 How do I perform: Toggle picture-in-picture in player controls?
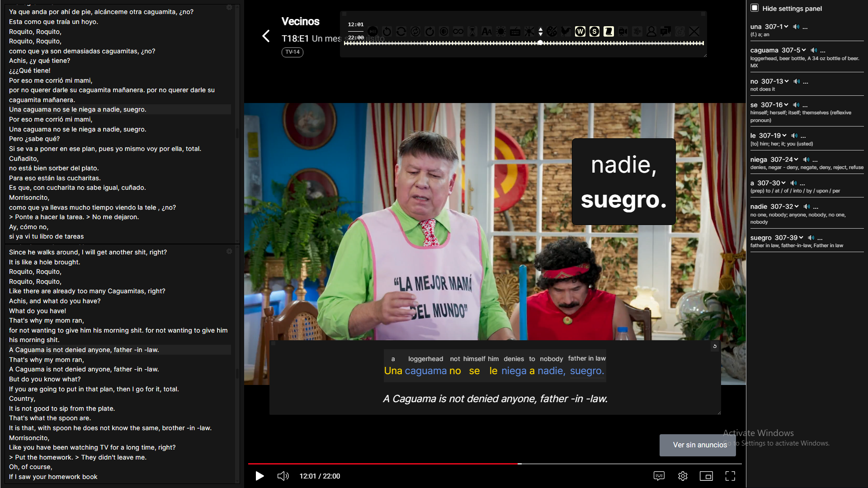point(706,476)
